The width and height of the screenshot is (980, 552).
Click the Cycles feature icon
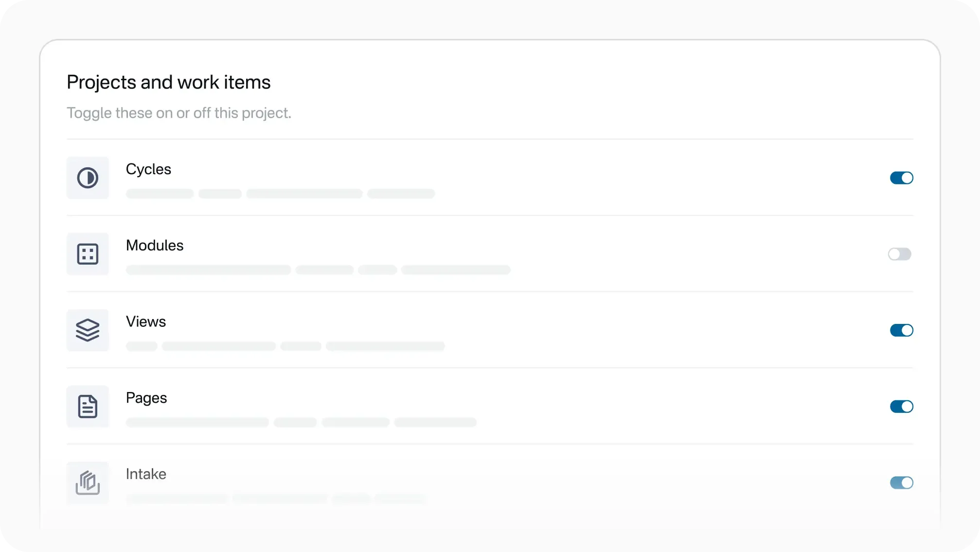88,178
